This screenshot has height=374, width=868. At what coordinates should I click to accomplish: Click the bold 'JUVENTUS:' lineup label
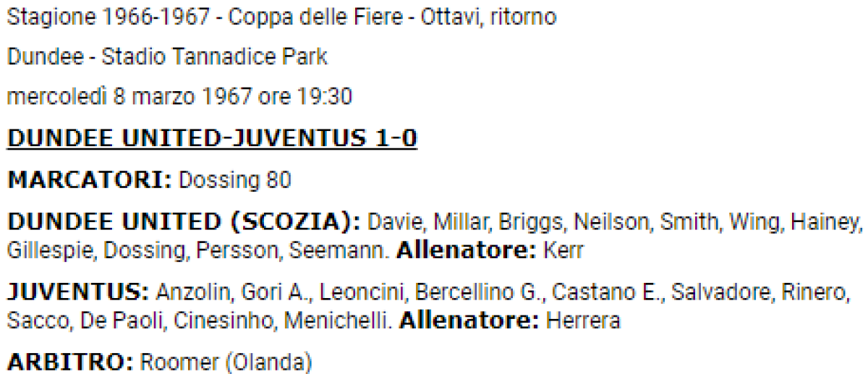click(x=78, y=292)
